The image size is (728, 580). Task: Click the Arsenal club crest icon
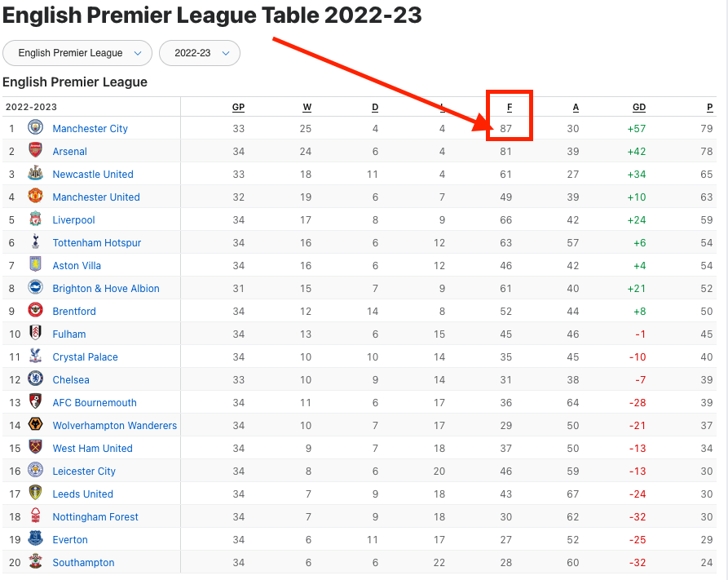click(x=35, y=151)
